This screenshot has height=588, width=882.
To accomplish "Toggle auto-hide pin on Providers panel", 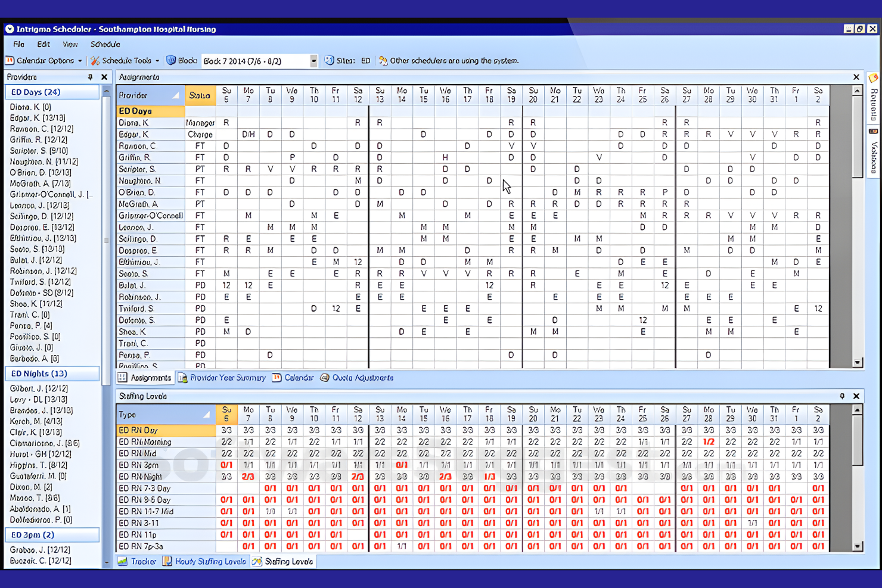I will [91, 77].
